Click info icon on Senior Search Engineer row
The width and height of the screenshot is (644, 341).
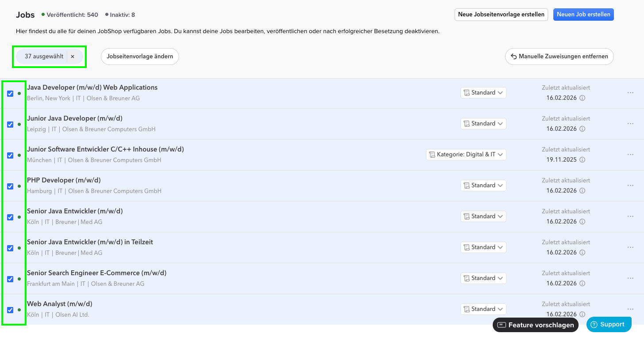pyautogui.click(x=582, y=284)
